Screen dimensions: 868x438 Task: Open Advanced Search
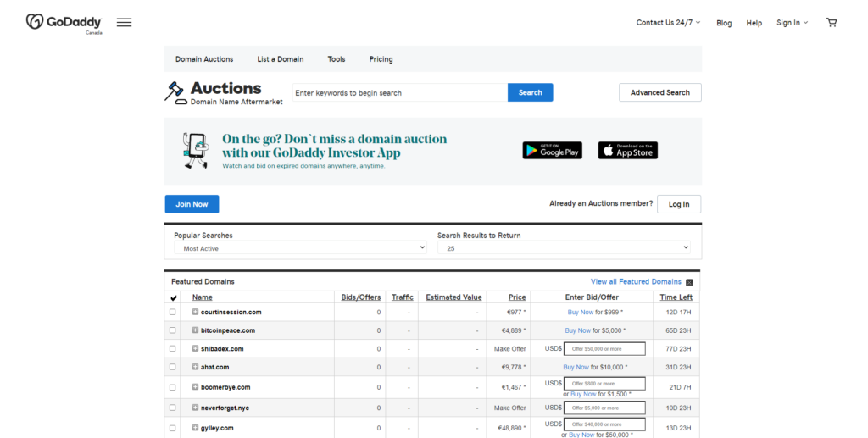pyautogui.click(x=659, y=92)
